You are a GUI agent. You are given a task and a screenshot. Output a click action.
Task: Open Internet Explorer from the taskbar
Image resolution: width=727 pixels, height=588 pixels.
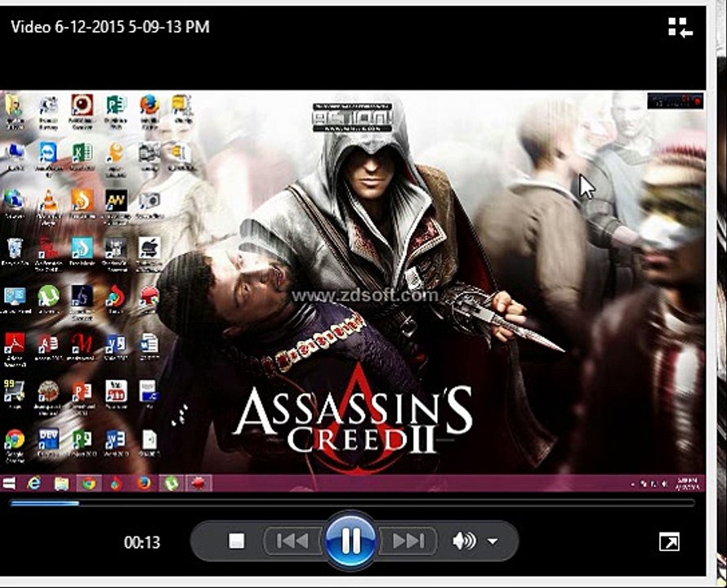33,483
